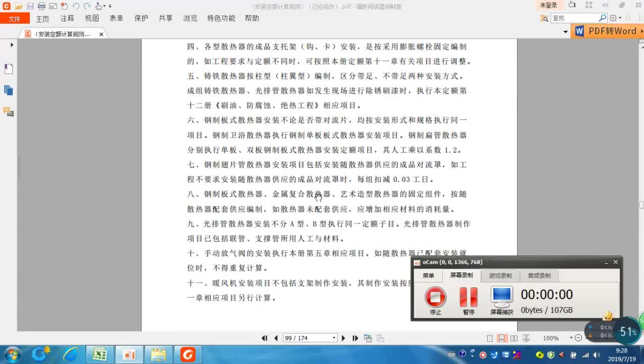Image resolution: width=644 pixels, height=364 pixels.
Task: Open the comments panel icon
Action: coord(9,112)
